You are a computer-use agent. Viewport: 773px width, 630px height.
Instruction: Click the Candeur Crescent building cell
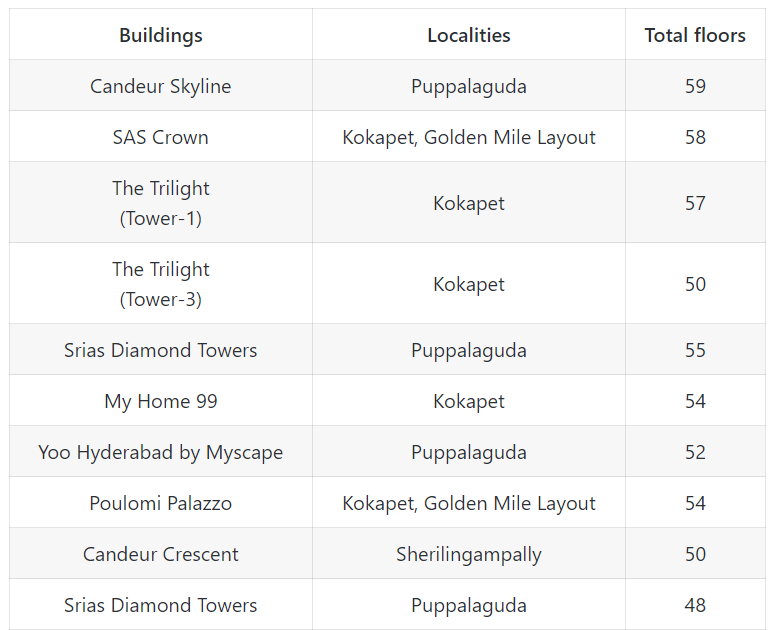(160, 554)
